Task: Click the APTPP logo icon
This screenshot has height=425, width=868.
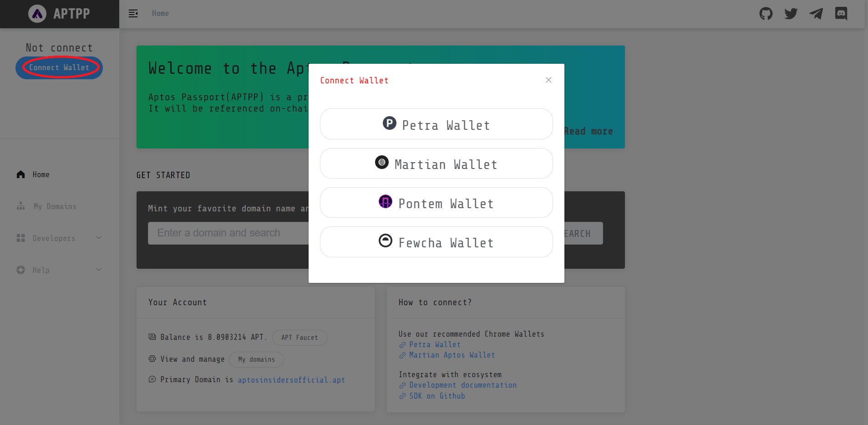Action: pyautogui.click(x=37, y=14)
